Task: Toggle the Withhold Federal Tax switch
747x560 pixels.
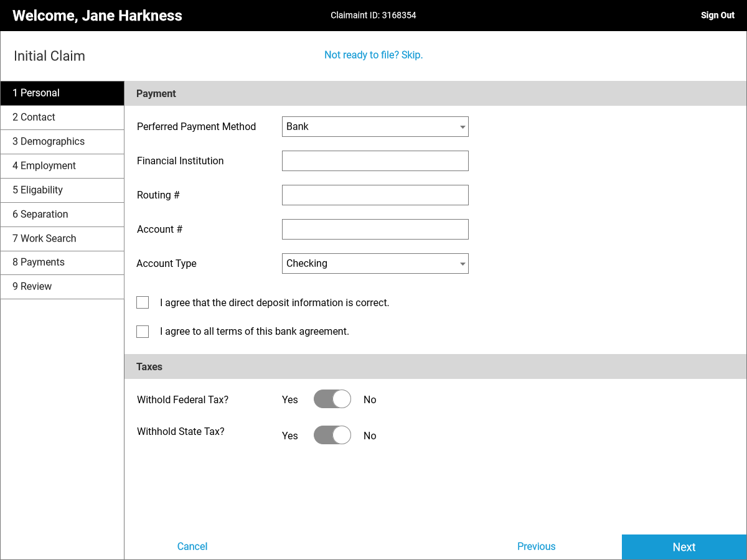Action: [332, 399]
